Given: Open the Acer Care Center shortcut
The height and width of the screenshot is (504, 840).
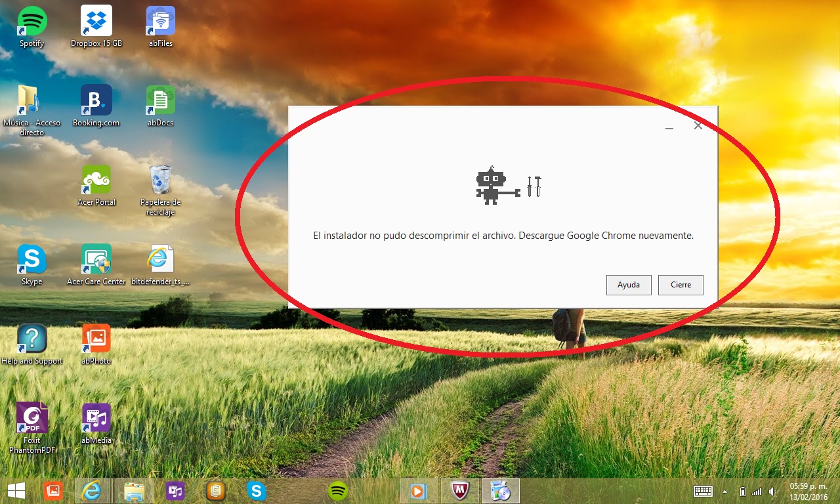Looking at the screenshot, I should click(x=96, y=265).
